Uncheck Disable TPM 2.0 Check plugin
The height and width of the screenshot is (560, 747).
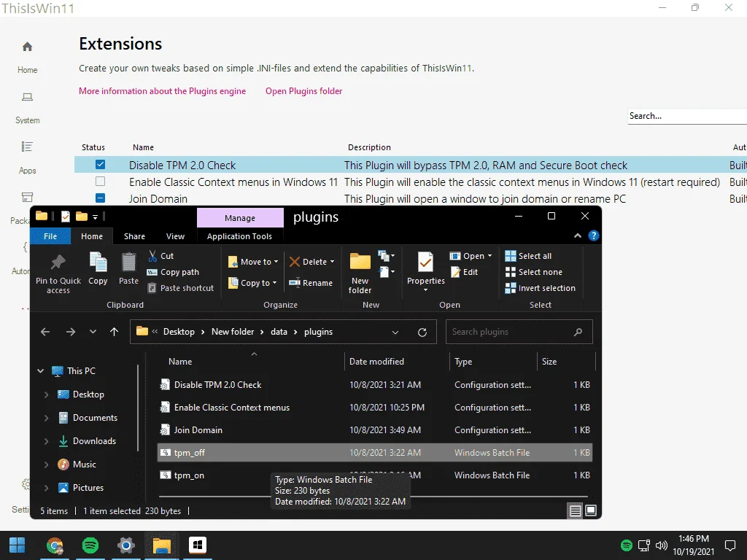[x=100, y=164]
